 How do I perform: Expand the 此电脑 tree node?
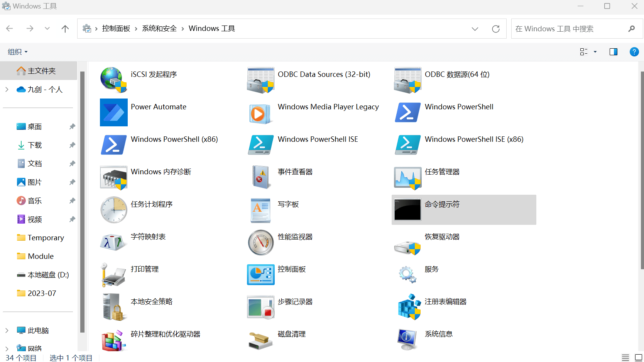[x=7, y=330]
